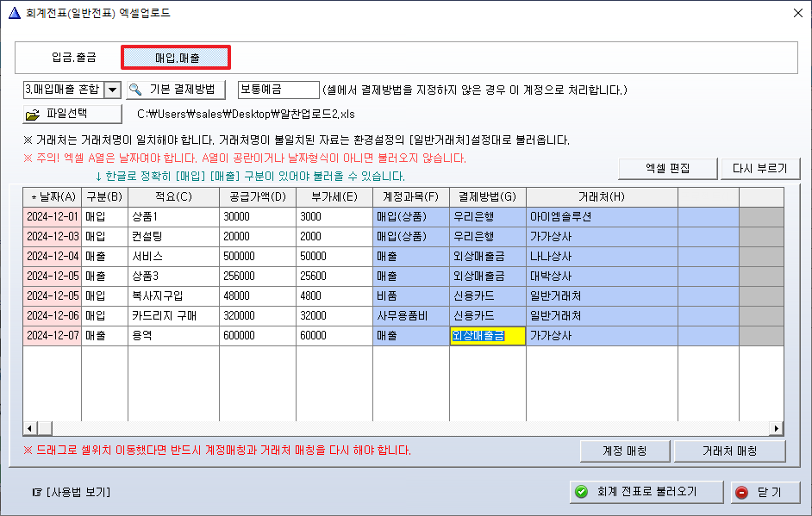
Task: Select the date cell 2024-12-04
Action: tap(53, 256)
